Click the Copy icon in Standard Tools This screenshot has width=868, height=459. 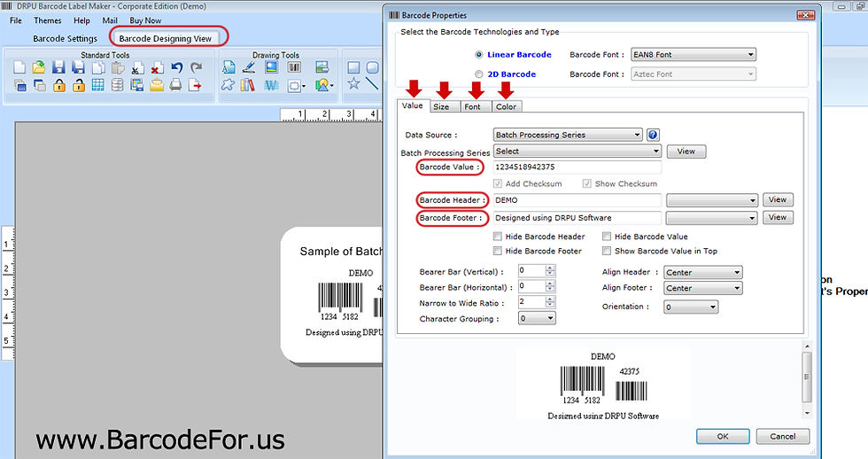coord(98,67)
